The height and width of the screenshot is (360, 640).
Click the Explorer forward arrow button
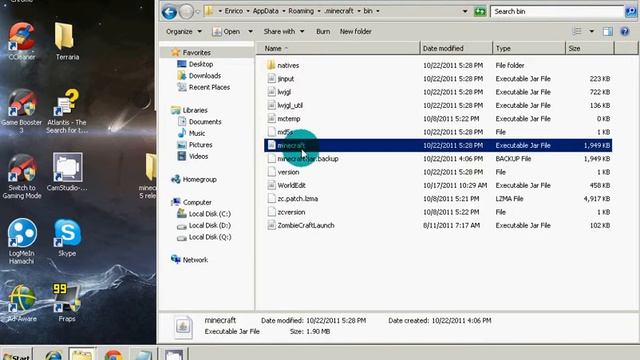pyautogui.click(x=187, y=11)
